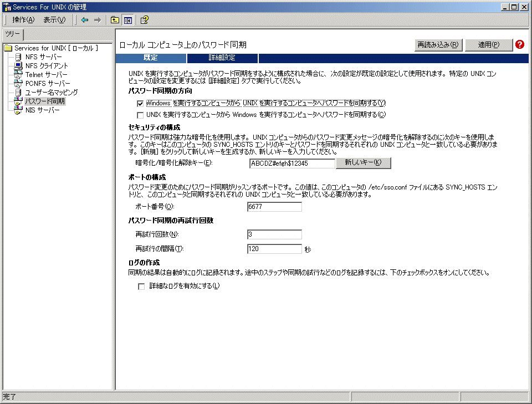Select NIS サーバー in tree
Screen dimensions: 532x404
click(43, 110)
